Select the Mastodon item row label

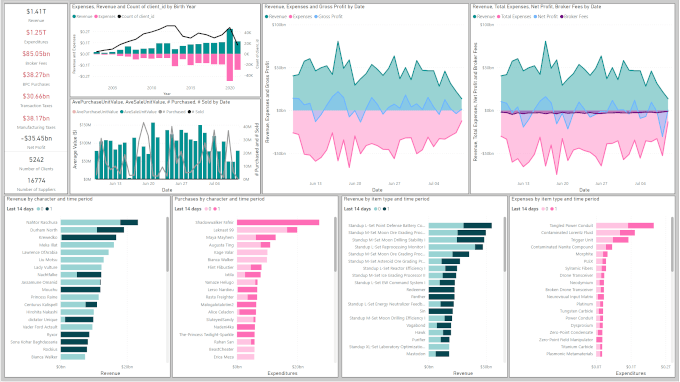pyautogui.click(x=416, y=354)
